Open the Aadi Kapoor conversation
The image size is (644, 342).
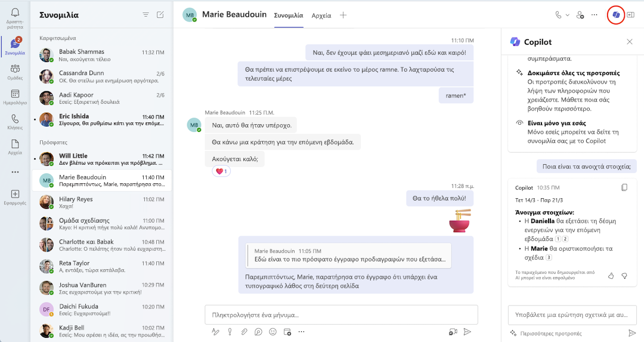[102, 98]
